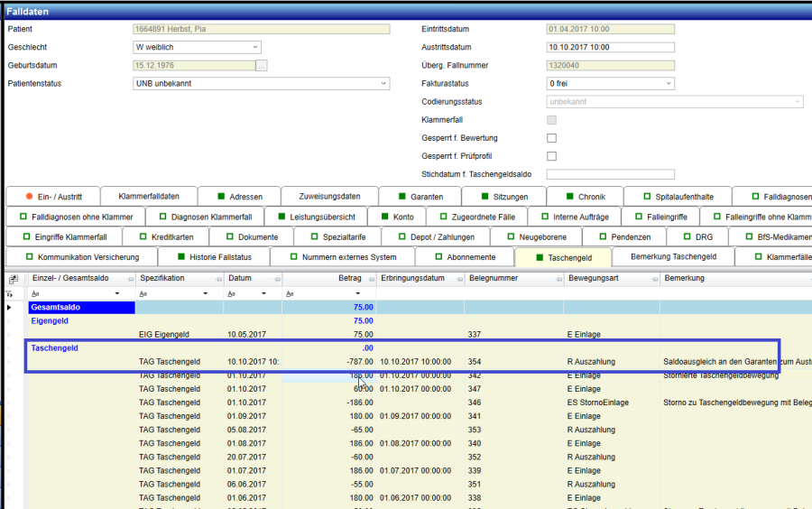Click pin icon on Belegnummer column header
Viewport: 812px width, 509px height.
pyautogui.click(x=557, y=279)
